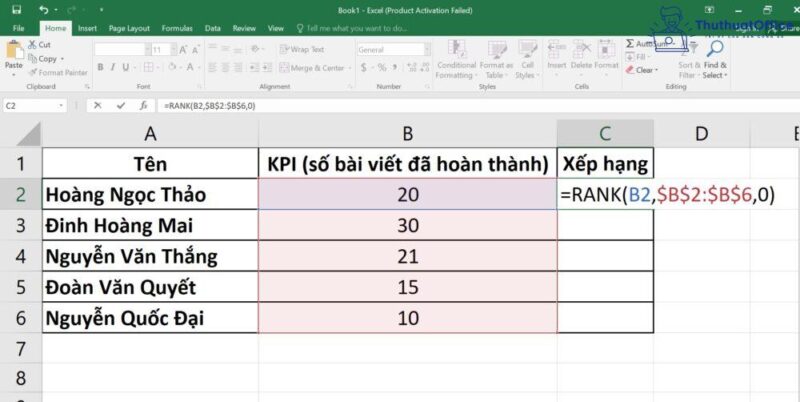Center text horizontally

[226, 67]
